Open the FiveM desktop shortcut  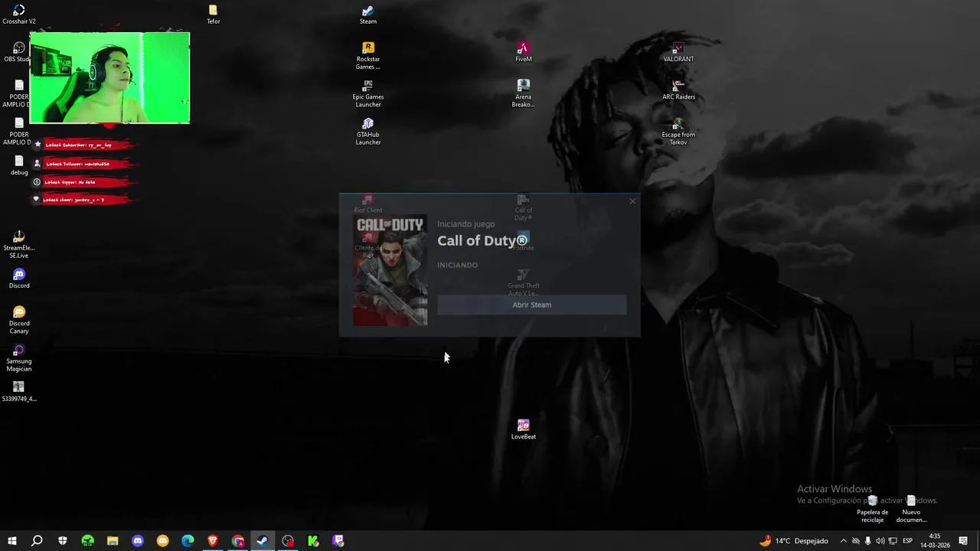[523, 52]
